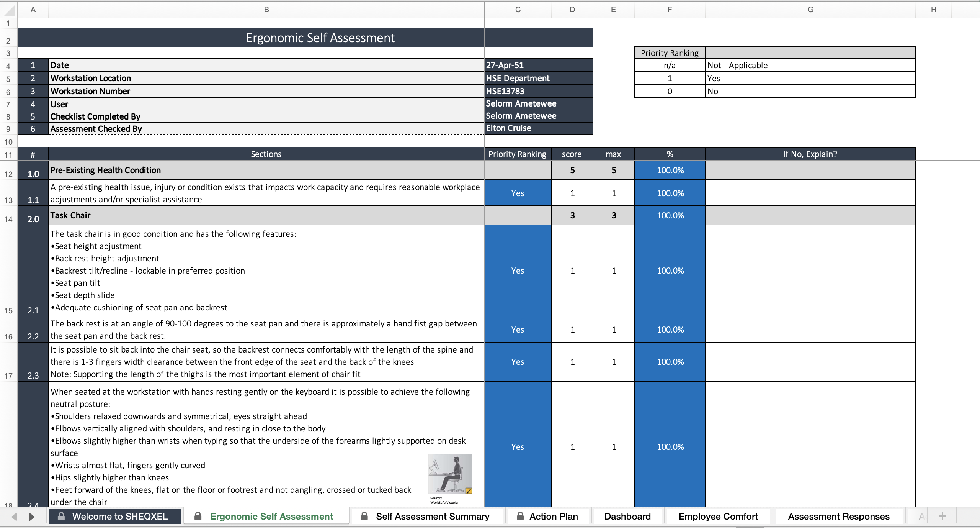
Task: Select the HSE Department cell
Action: [539, 78]
